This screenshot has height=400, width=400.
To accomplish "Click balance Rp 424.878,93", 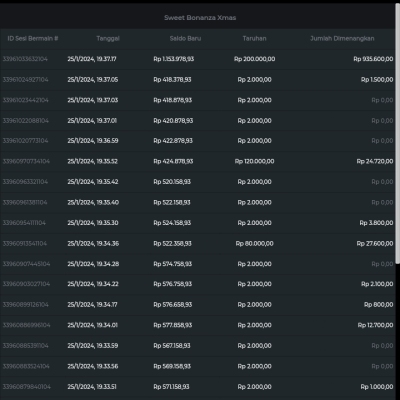I will pyautogui.click(x=173, y=161).
